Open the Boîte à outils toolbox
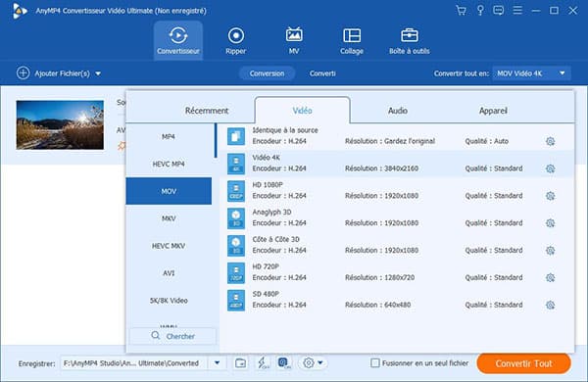The image size is (588, 382). (409, 40)
